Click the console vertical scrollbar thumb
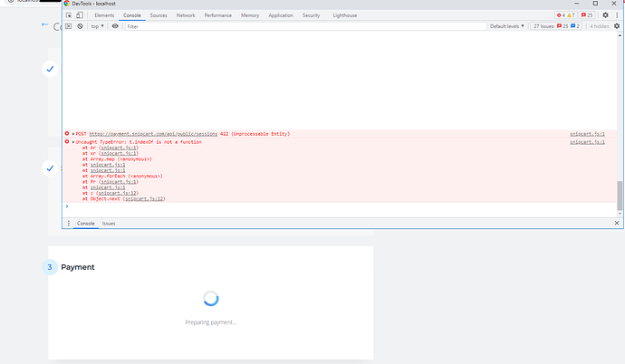The width and height of the screenshot is (625, 364). coord(620,196)
